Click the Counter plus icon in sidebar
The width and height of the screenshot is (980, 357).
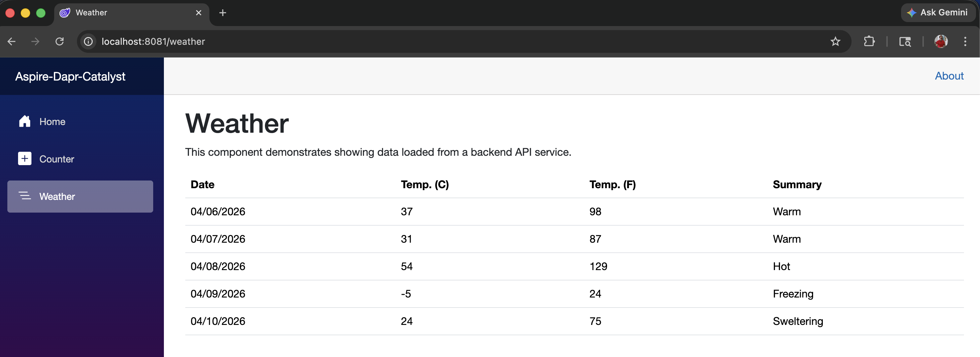pyautogui.click(x=25, y=158)
